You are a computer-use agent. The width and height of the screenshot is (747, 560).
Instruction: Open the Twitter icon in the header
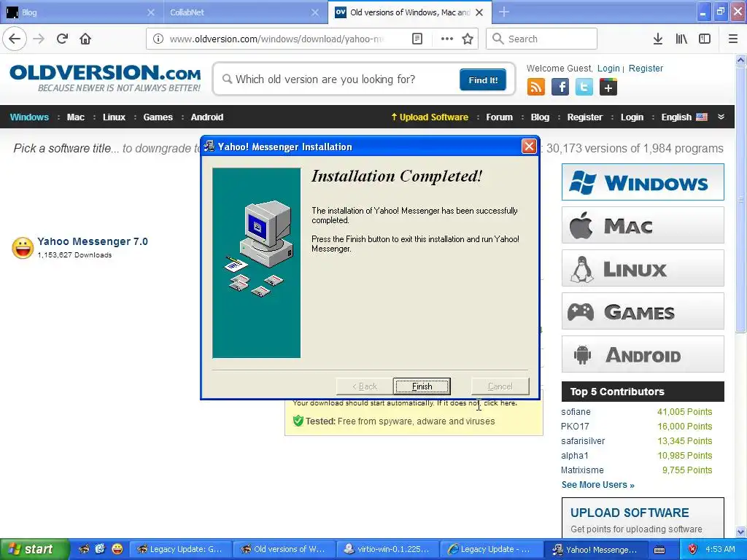[584, 87]
